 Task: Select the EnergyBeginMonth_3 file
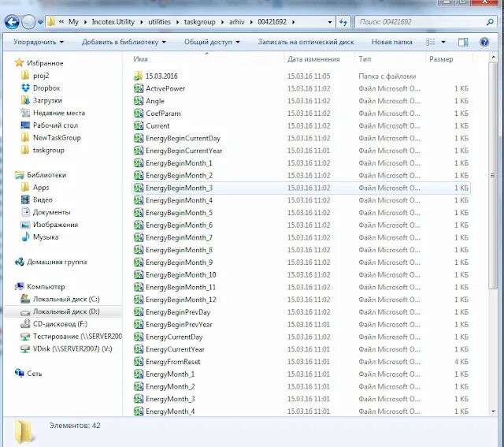click(x=301, y=188)
